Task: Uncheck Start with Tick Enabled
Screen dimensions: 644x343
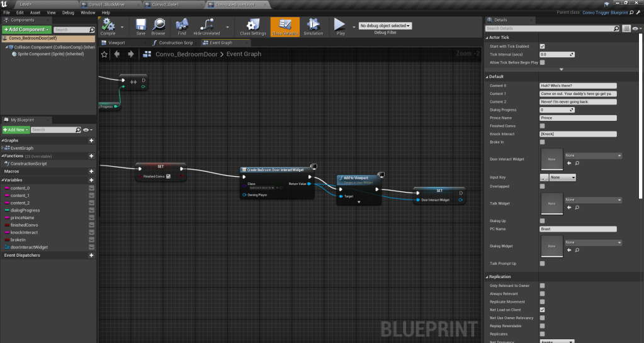Action: click(543, 46)
